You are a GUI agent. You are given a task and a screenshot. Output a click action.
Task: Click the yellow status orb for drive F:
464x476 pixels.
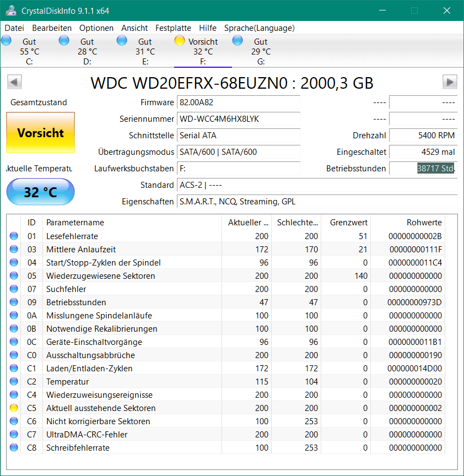point(180,40)
